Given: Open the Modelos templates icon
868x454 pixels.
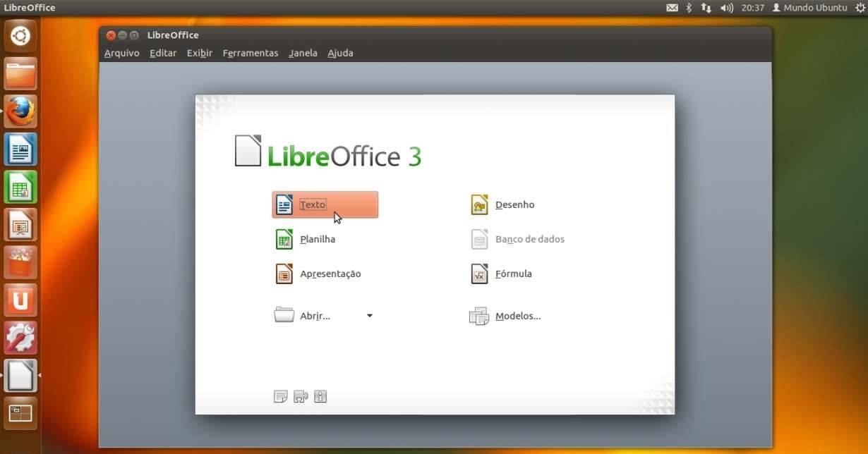Looking at the screenshot, I should 479,317.
